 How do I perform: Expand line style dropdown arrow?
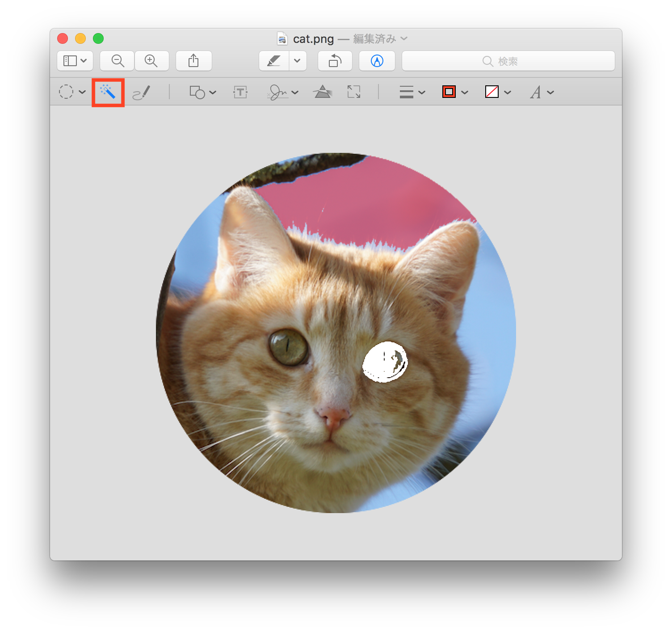pos(422,93)
